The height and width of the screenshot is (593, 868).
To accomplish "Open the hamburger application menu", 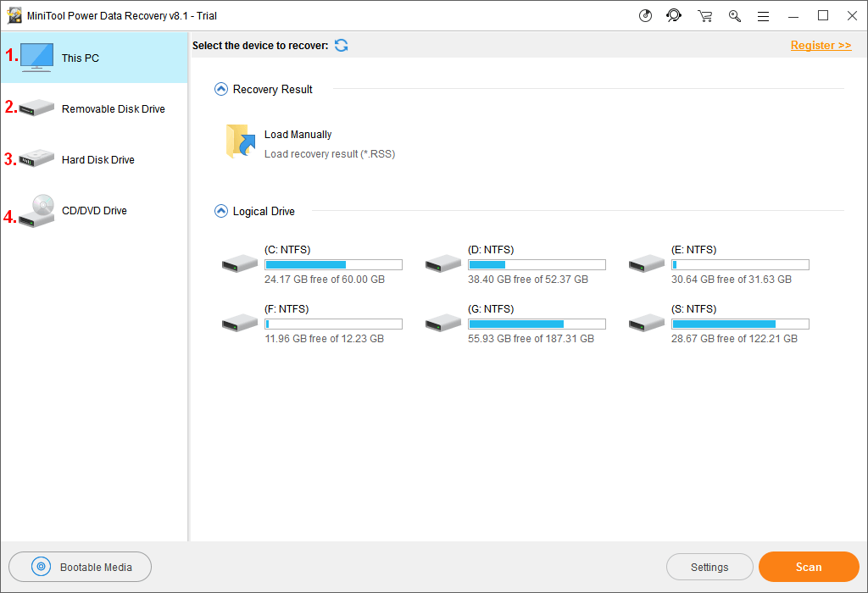I will (763, 15).
